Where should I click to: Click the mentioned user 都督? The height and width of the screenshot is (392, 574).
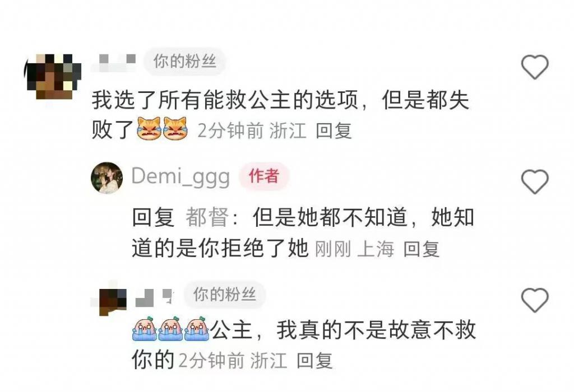(x=207, y=217)
